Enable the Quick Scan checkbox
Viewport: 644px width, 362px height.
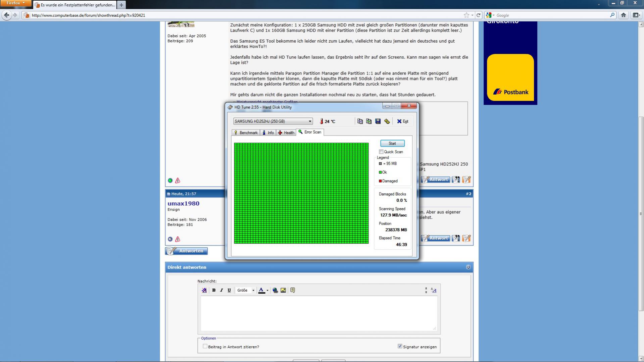381,152
